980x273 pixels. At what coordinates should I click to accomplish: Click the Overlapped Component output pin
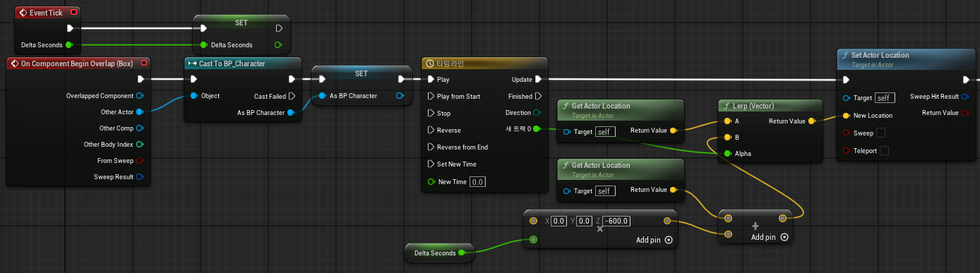point(140,95)
